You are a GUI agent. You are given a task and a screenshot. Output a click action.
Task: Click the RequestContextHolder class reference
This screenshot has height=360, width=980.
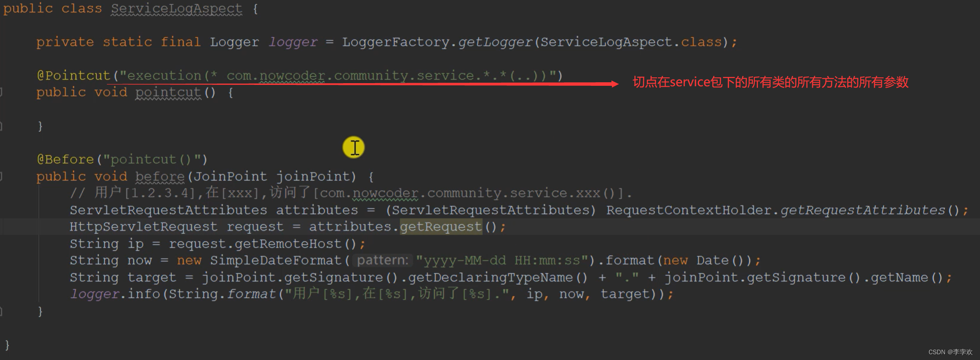(x=689, y=210)
